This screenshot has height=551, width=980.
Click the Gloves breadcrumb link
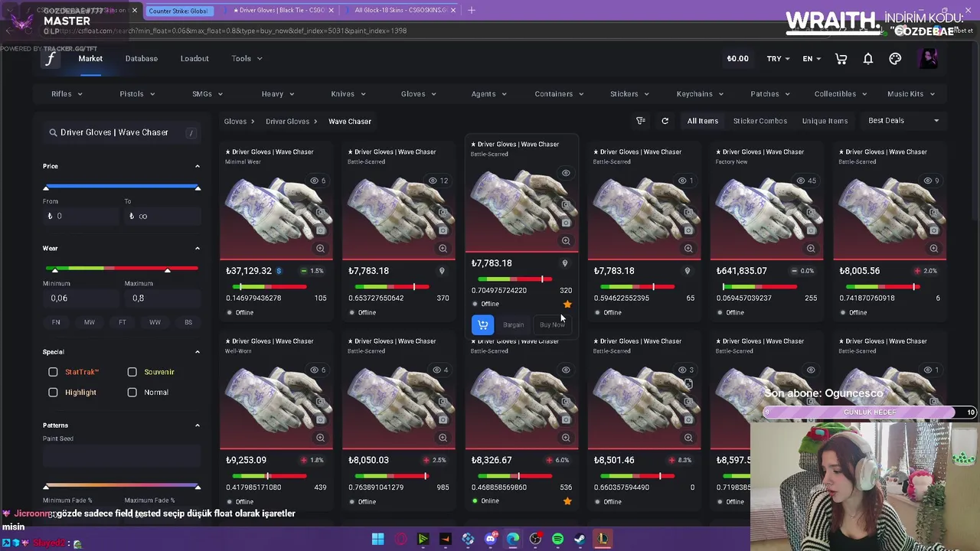click(x=235, y=121)
